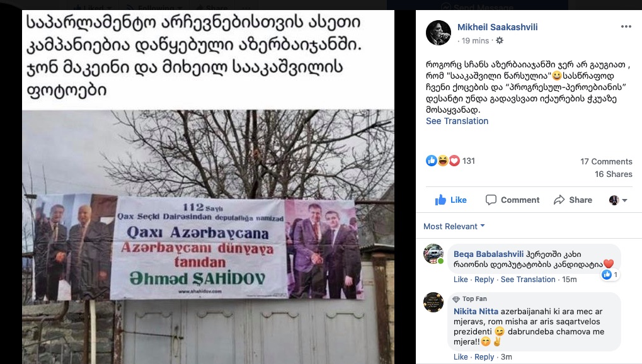Click Mikheil Saakashvili profile picture

coord(439,33)
